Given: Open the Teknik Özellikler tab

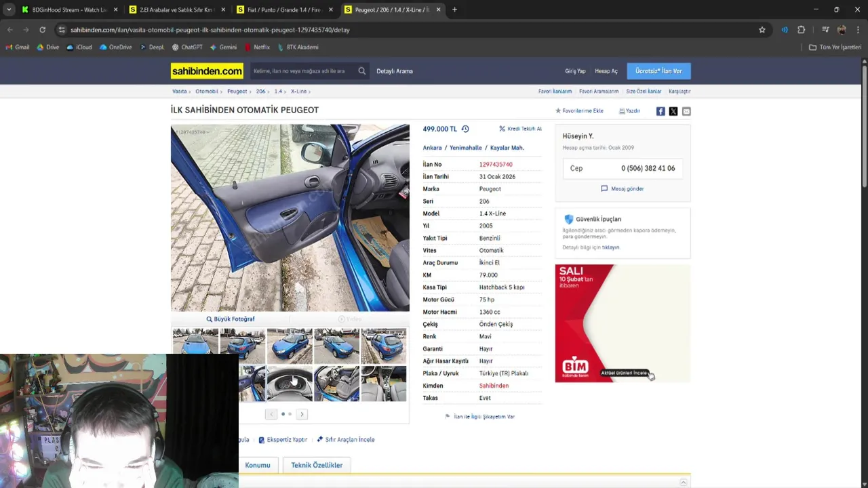Looking at the screenshot, I should pos(317,465).
